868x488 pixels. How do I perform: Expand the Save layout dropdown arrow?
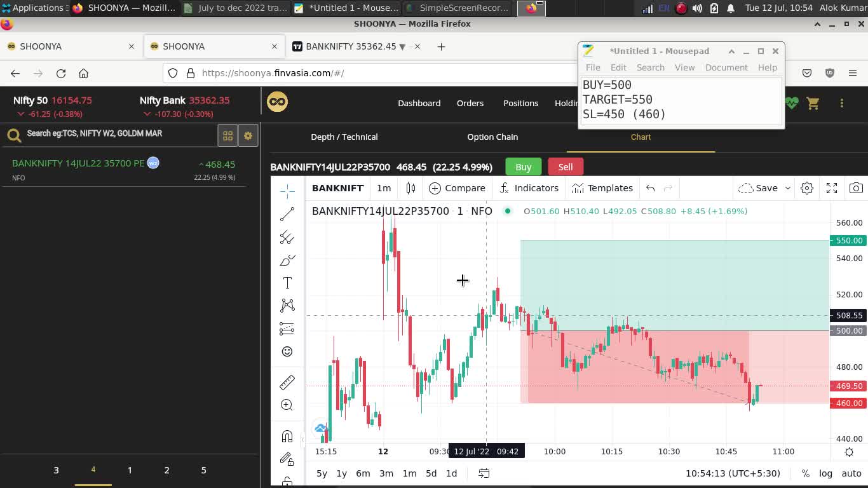[x=787, y=188]
